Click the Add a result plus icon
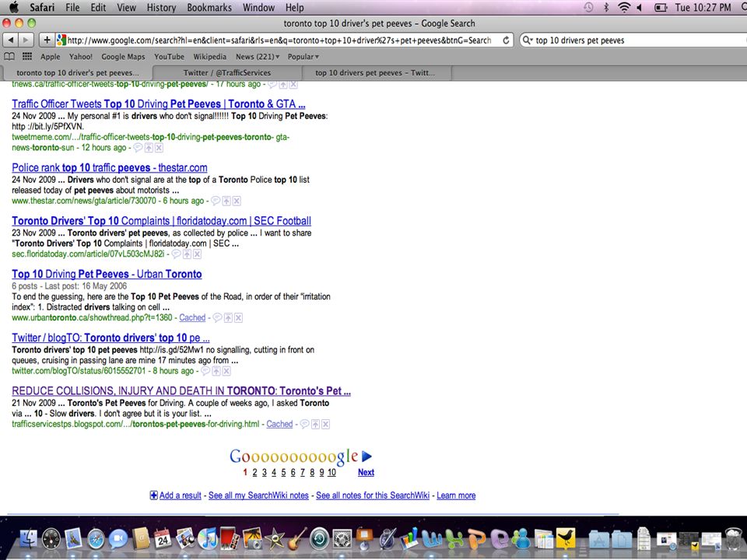The height and width of the screenshot is (560, 747). coord(153,495)
